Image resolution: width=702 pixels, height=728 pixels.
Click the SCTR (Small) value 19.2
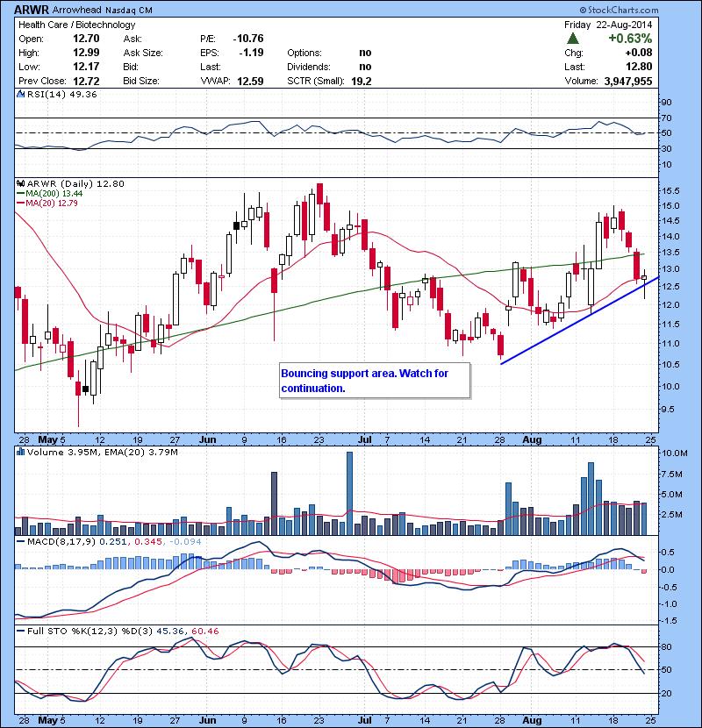[x=362, y=81]
